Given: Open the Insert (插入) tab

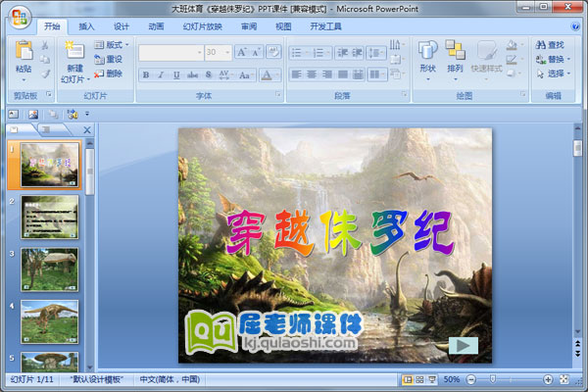Looking at the screenshot, I should tap(87, 26).
